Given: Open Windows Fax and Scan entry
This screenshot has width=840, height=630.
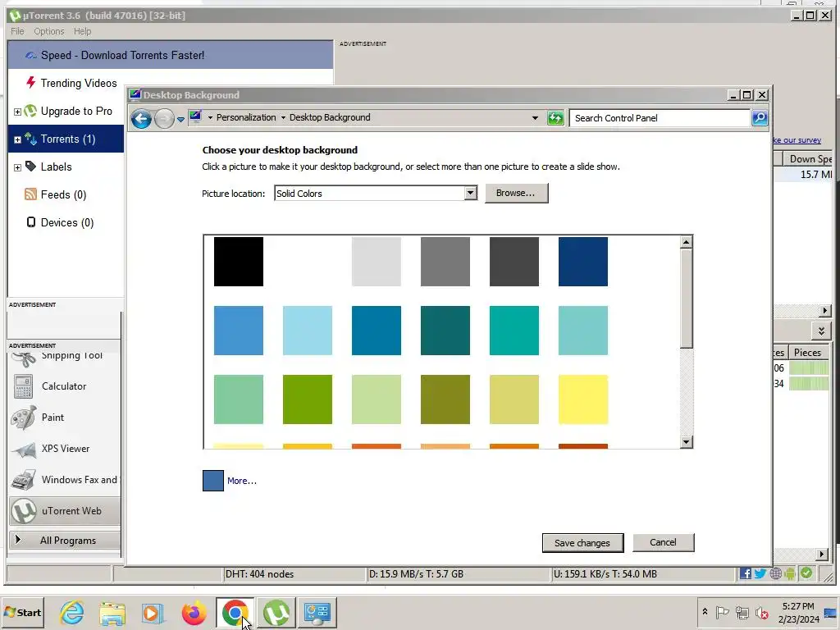Looking at the screenshot, I should (x=64, y=479).
